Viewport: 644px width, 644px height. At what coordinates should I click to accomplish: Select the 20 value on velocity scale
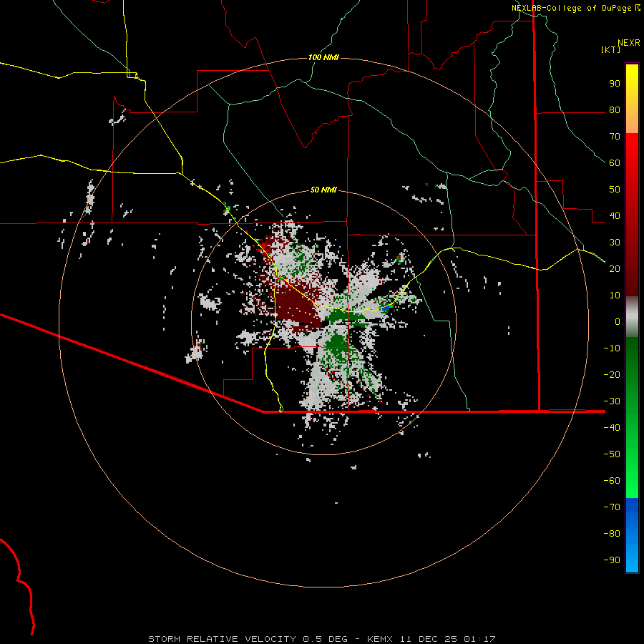click(x=615, y=268)
